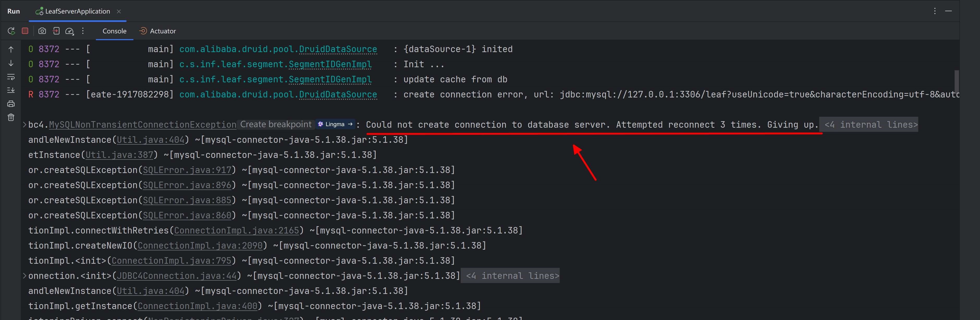Image resolution: width=980 pixels, height=320 pixels.
Task: Expand the fold chevron at the JDBC4Connection line
Action: tap(25, 275)
